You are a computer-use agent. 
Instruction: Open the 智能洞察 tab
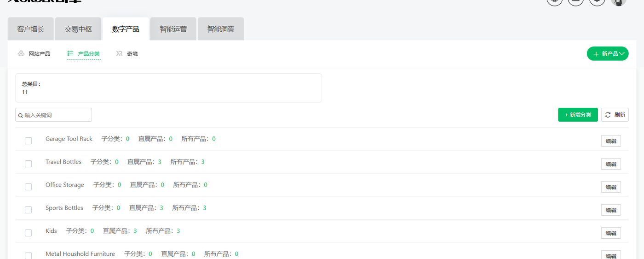click(x=221, y=29)
